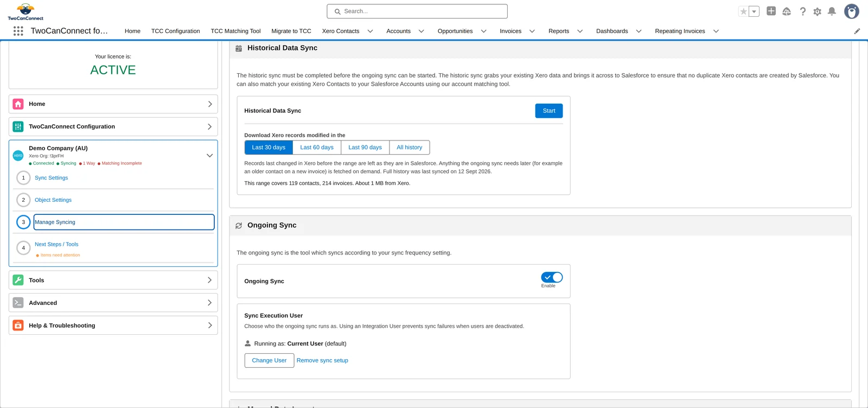Viewport: 868px width, 408px height.
Task: Open the Migrate to TCC tab
Action: pyautogui.click(x=291, y=31)
